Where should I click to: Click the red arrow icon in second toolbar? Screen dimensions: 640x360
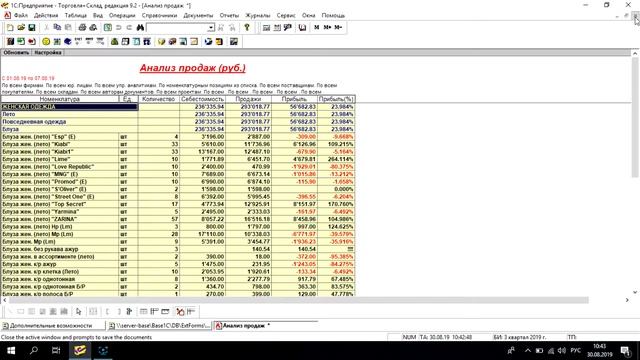tap(31, 41)
